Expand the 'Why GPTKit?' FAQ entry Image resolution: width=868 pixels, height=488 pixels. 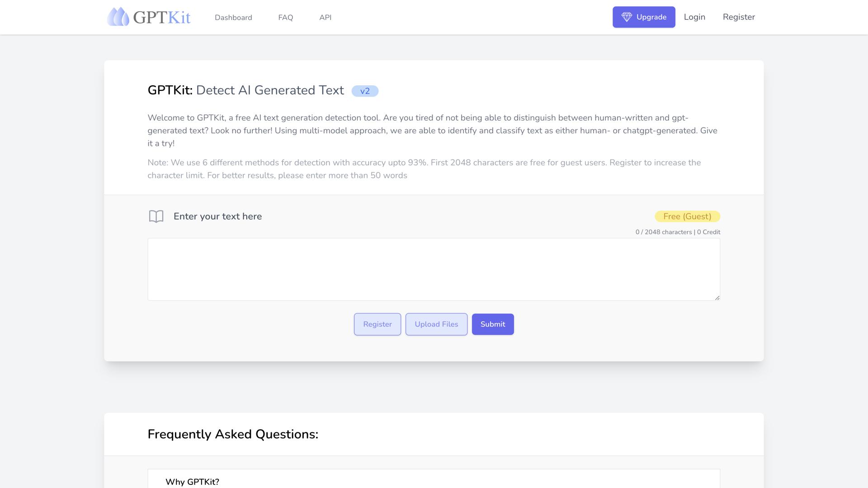point(192,482)
